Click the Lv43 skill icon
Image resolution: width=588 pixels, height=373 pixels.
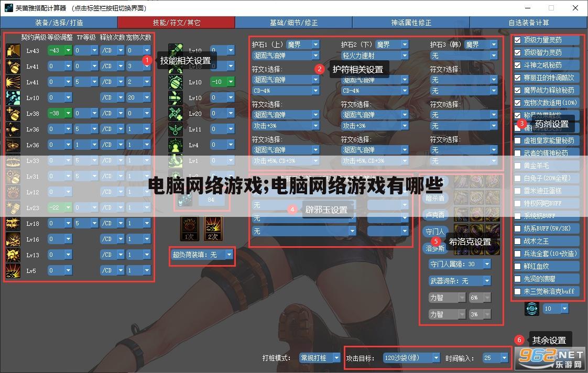click(13, 51)
